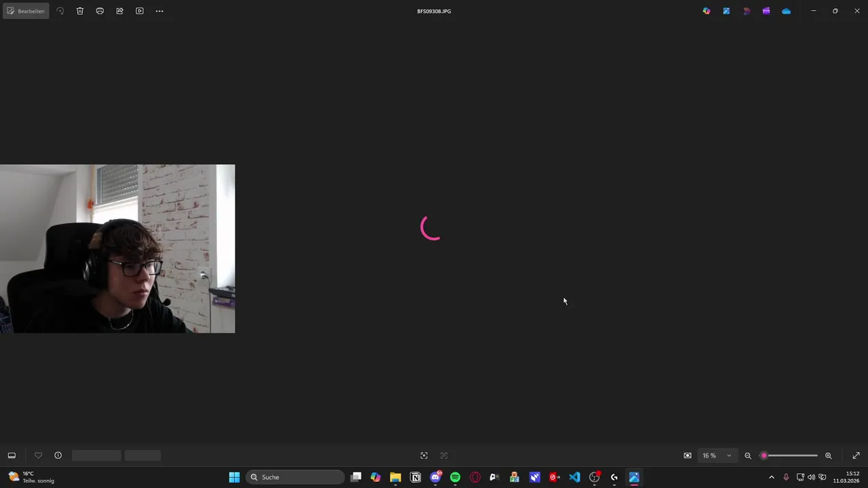Open File Explorer from the taskbar
Screen dimensions: 868x488
(x=395, y=477)
